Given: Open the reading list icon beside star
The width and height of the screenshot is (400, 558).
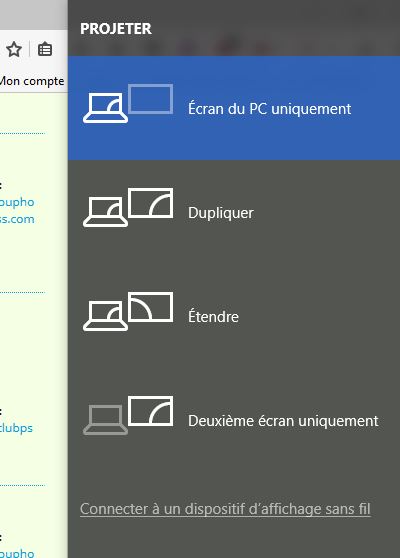Looking at the screenshot, I should click(x=45, y=49).
